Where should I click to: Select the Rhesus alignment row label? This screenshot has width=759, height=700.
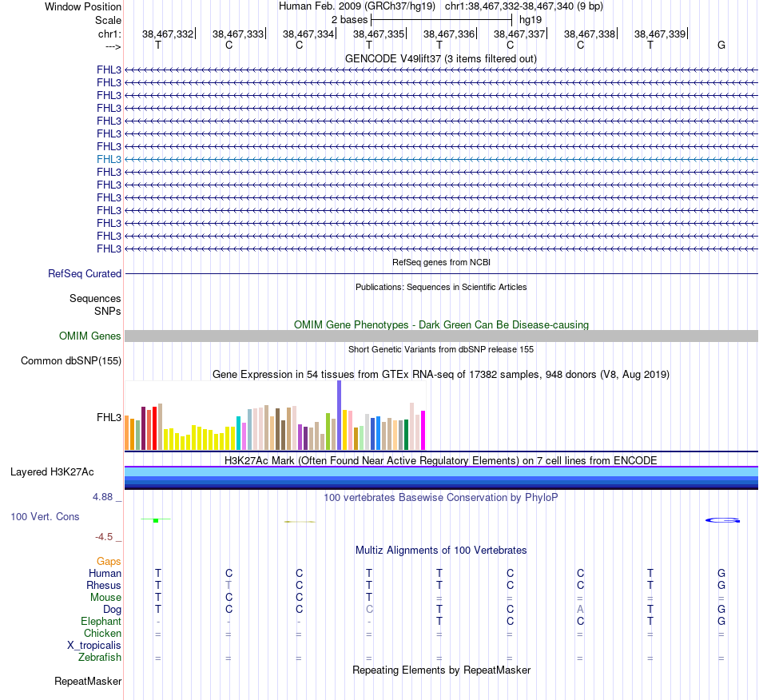click(x=104, y=585)
